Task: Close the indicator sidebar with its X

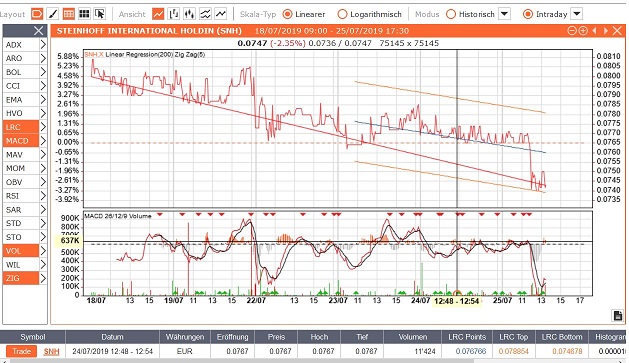Action: pos(39,30)
